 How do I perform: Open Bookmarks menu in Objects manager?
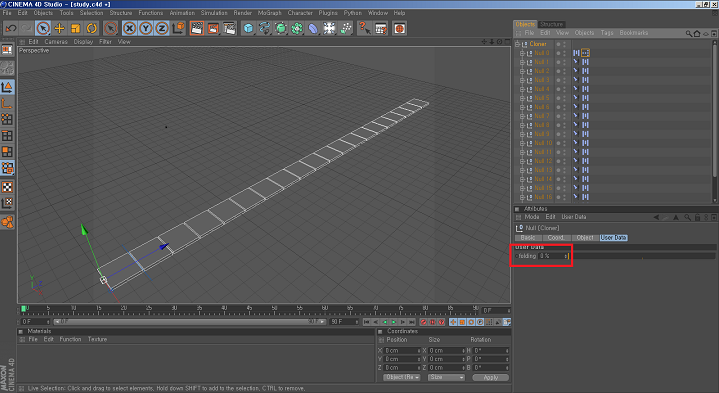pyautogui.click(x=634, y=33)
